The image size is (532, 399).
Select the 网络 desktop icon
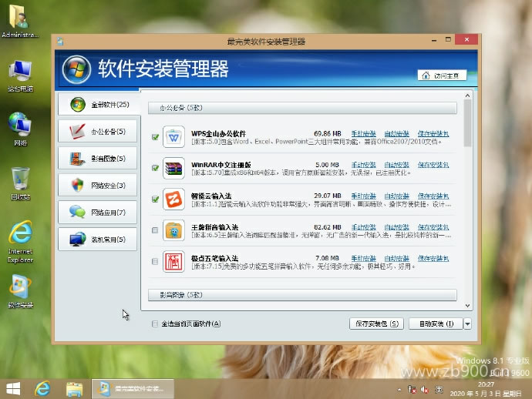click(20, 129)
